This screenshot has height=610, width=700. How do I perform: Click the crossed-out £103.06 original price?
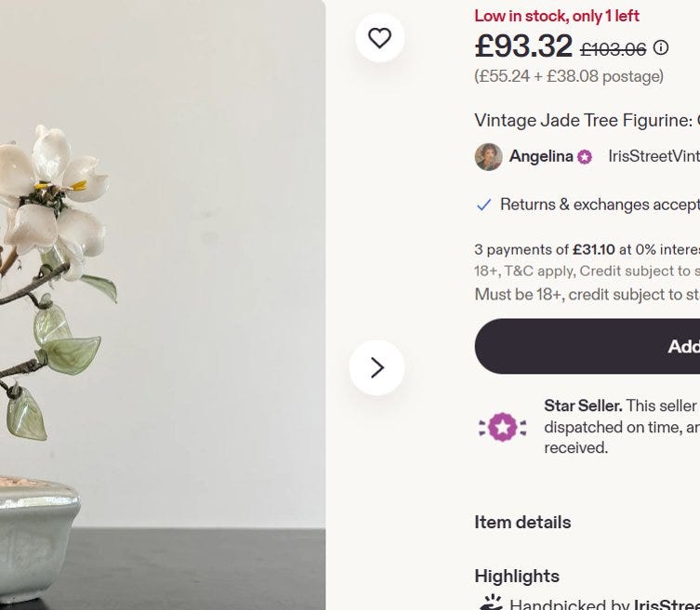tap(613, 48)
